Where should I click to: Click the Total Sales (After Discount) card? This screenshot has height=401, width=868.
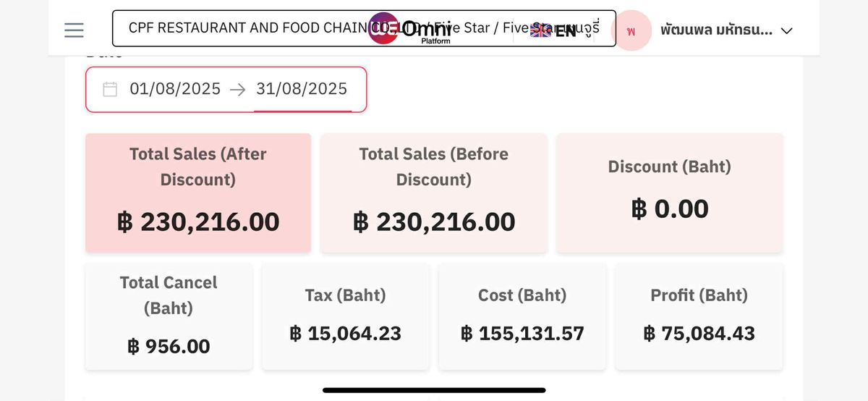pos(198,193)
